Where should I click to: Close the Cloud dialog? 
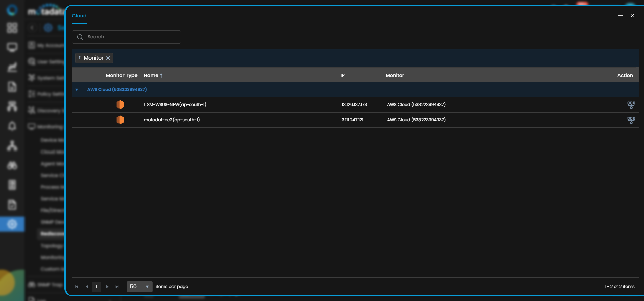pyautogui.click(x=633, y=15)
